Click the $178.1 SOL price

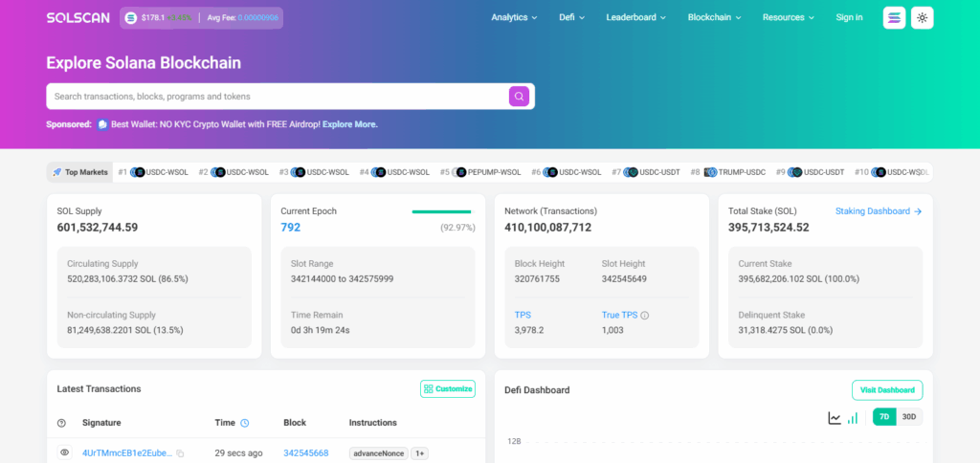(x=153, y=17)
